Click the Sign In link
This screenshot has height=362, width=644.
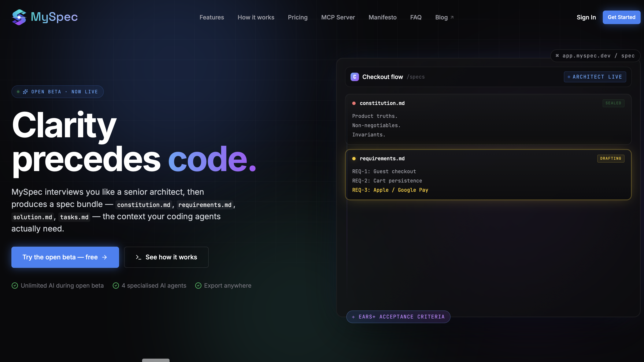point(586,17)
